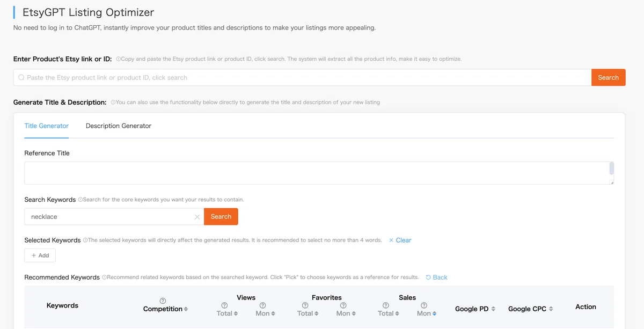
Task: Click the help icon above Sales Mon
Action: pos(424,305)
